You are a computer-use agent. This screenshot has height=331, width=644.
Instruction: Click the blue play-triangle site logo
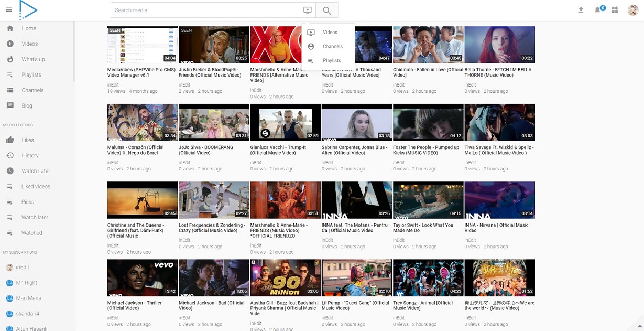(28, 10)
